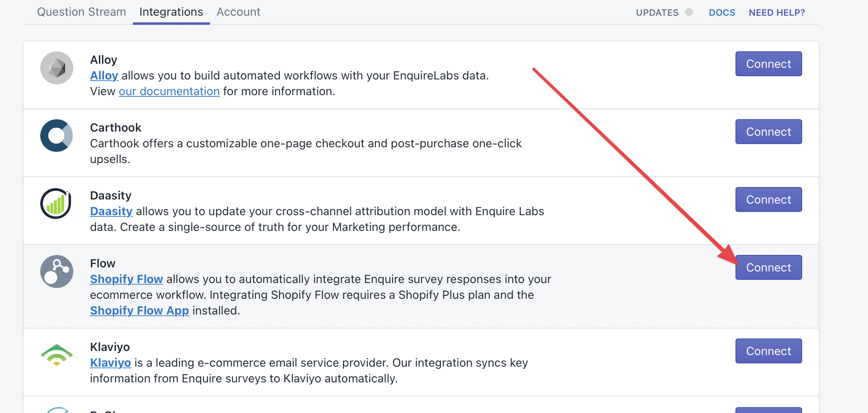Select the Integrations tab

tap(171, 12)
